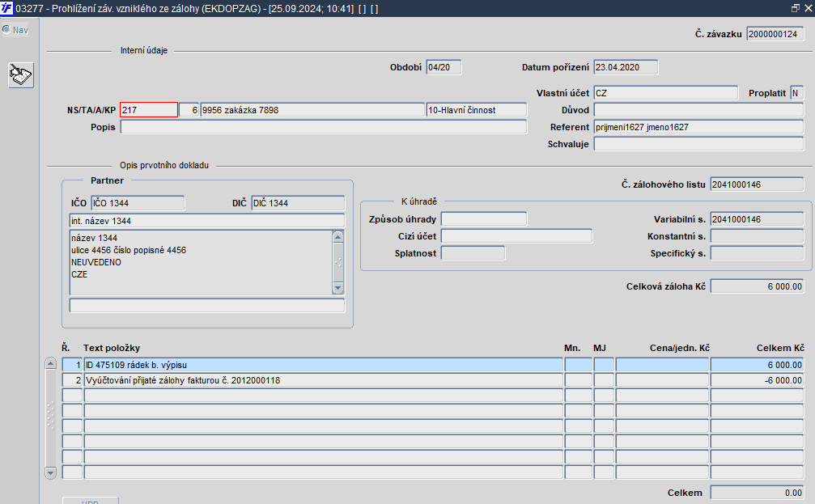Click Referent field prijmeni1627 jmeno1627
Screen dimensions: 815x504
pos(698,127)
